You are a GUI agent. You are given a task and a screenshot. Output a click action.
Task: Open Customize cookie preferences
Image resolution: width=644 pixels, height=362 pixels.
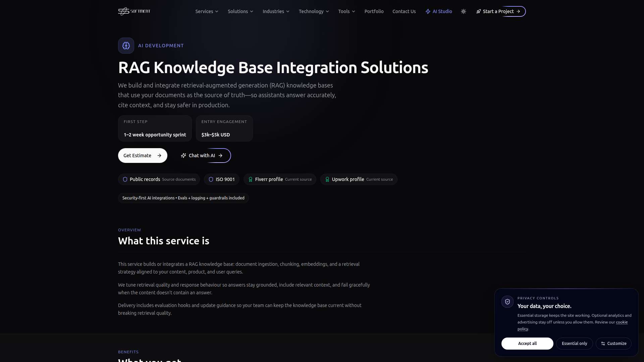pos(613,344)
